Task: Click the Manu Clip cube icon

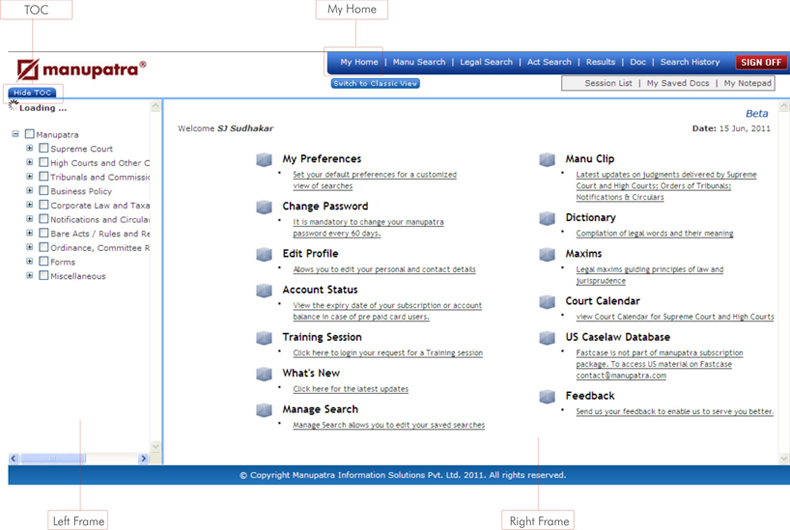Action: tap(547, 160)
